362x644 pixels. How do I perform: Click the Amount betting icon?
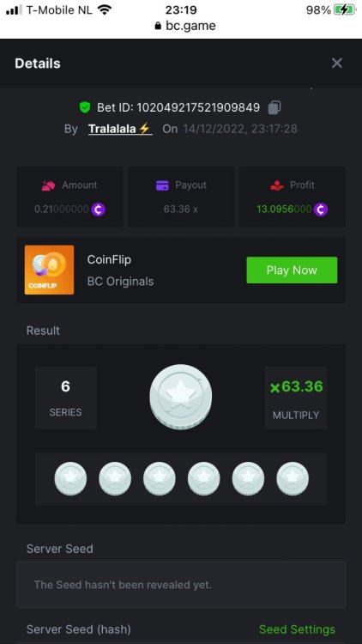point(48,185)
